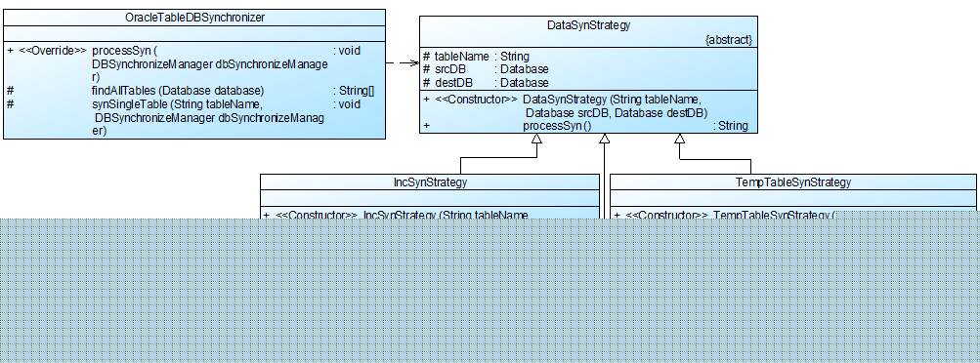Select the IncSynStrategy class title

pyautogui.click(x=430, y=182)
